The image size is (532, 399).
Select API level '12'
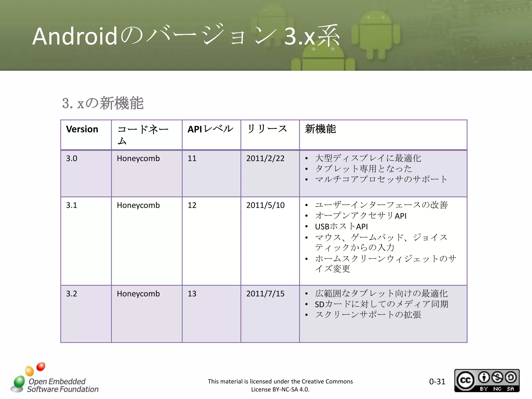click(x=192, y=205)
